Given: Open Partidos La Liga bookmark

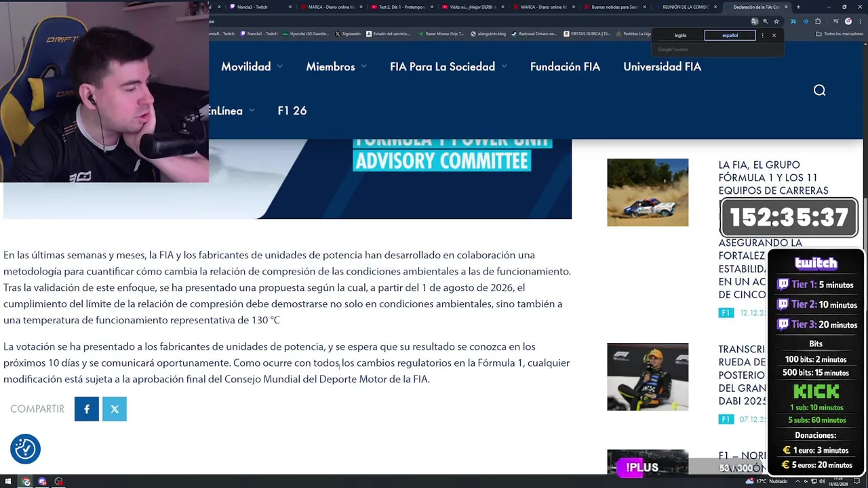Looking at the screenshot, I should coord(635,33).
